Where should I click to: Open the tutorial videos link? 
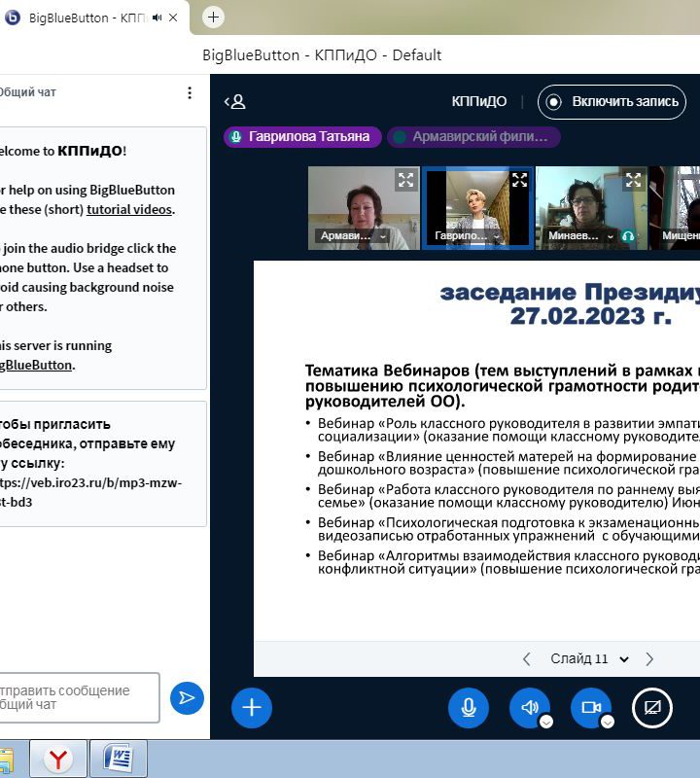129,209
